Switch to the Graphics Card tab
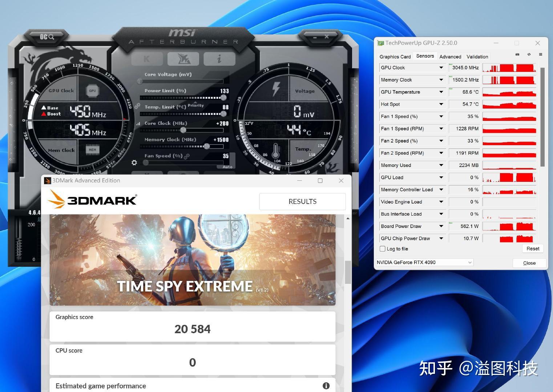 point(395,57)
